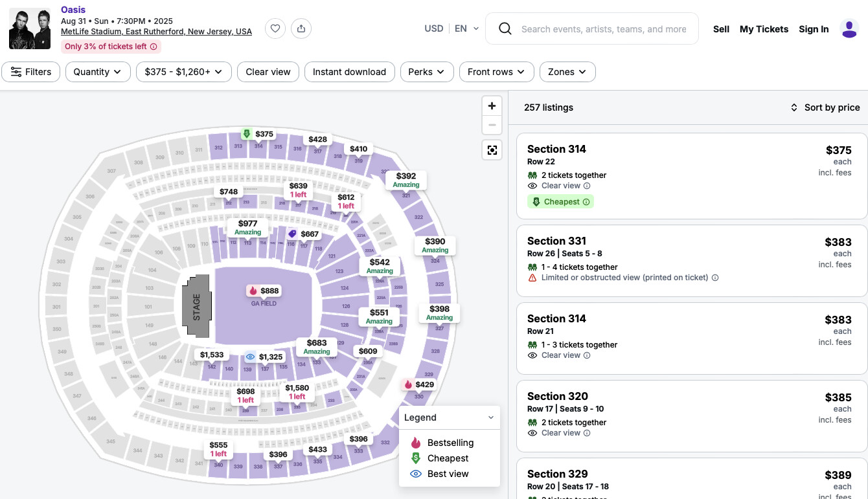Select the $612 1 left marker

pyautogui.click(x=347, y=201)
